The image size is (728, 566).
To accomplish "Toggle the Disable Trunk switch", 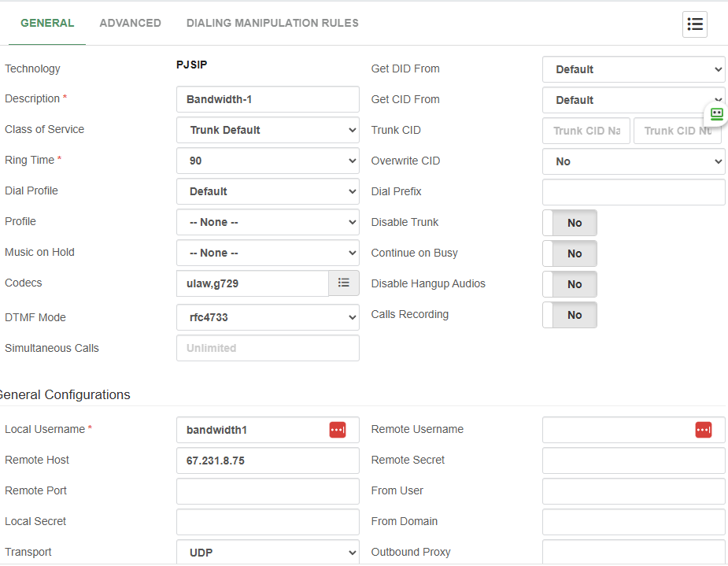I will (x=570, y=223).
